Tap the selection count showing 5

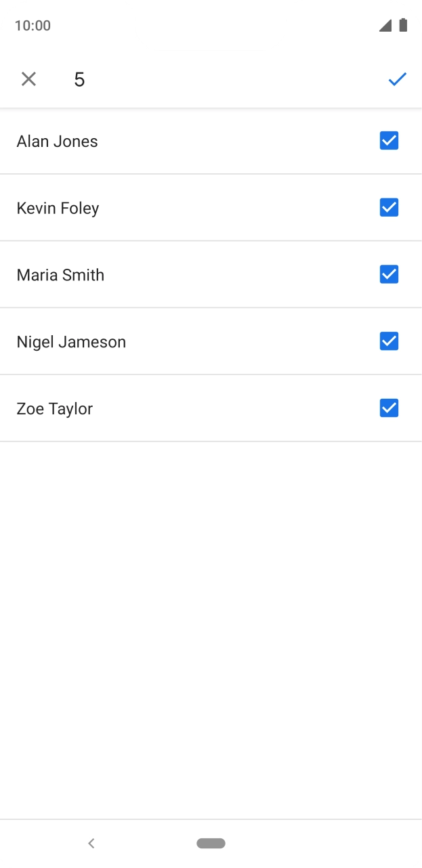(79, 79)
